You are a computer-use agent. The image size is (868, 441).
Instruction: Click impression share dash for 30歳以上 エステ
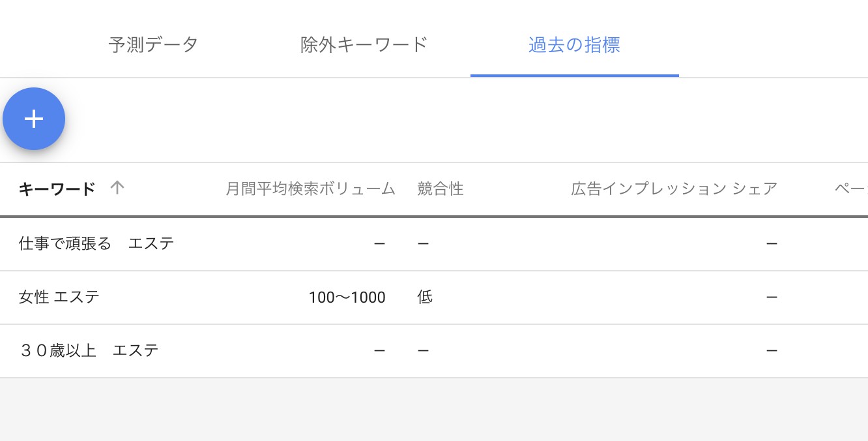[772, 351]
